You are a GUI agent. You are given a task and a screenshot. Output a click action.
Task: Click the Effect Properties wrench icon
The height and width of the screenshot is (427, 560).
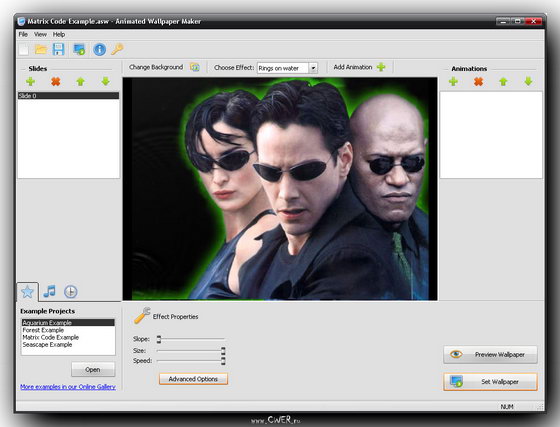click(142, 316)
